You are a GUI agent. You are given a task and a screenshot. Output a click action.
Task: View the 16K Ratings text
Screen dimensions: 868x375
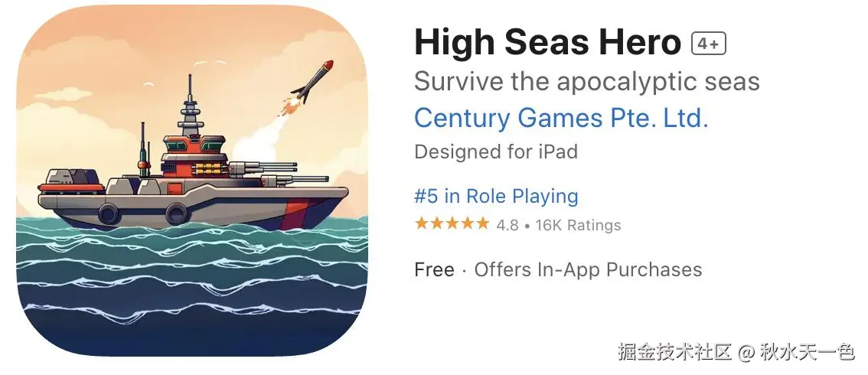[578, 225]
